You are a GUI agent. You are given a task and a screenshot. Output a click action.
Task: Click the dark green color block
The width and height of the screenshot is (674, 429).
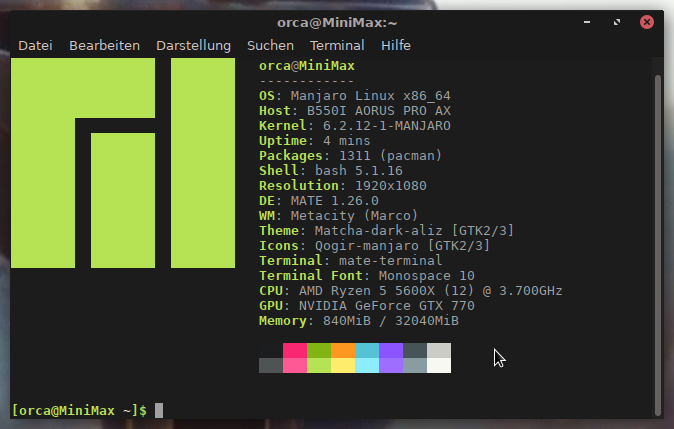319,350
